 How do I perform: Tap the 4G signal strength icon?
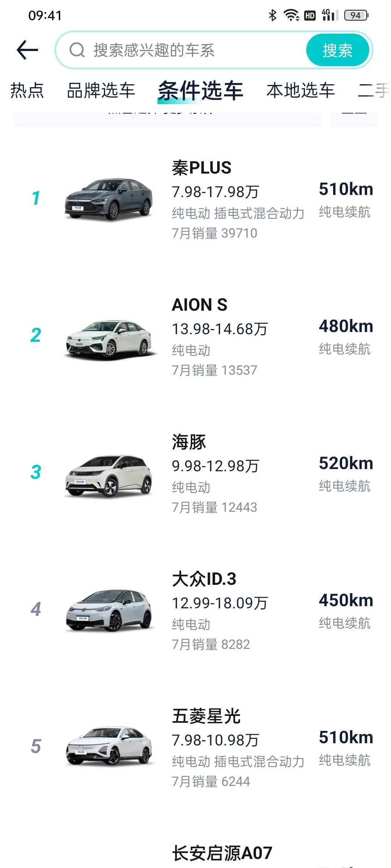pyautogui.click(x=330, y=15)
